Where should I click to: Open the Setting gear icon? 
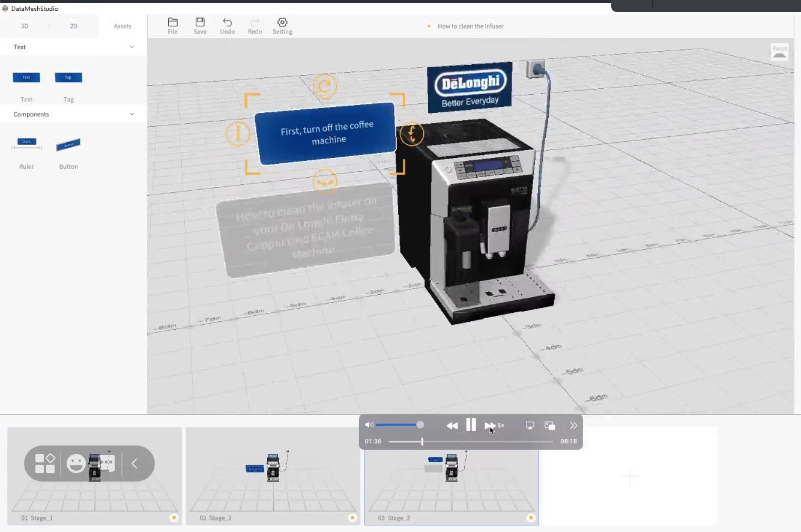[282, 22]
